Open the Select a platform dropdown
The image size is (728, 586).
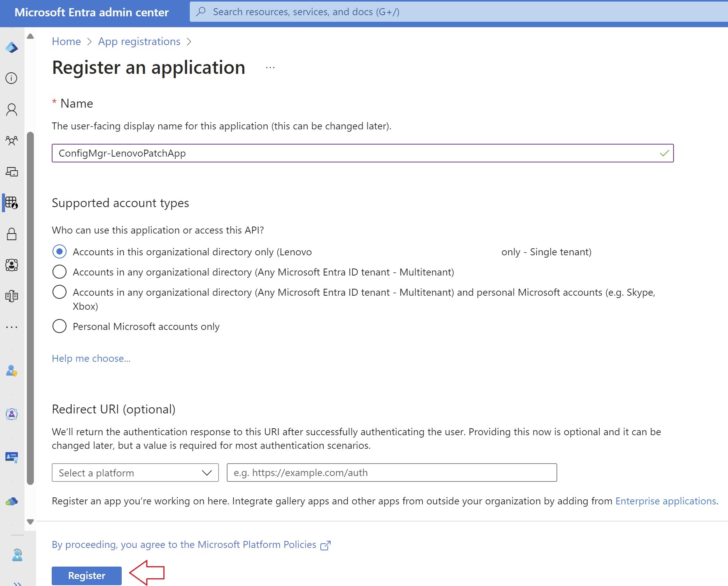point(135,473)
